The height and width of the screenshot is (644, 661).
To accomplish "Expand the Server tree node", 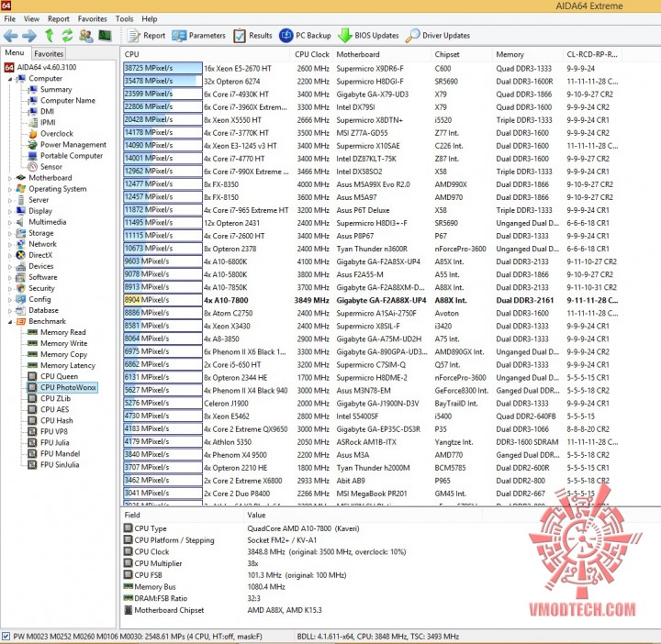I will 10,200.
